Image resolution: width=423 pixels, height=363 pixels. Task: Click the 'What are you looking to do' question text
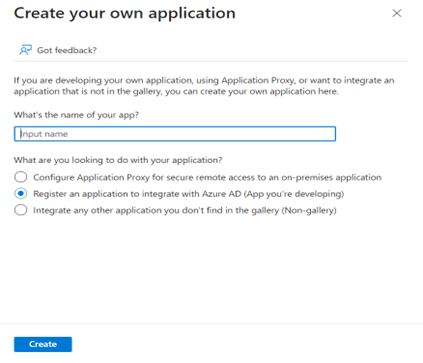[x=118, y=160]
